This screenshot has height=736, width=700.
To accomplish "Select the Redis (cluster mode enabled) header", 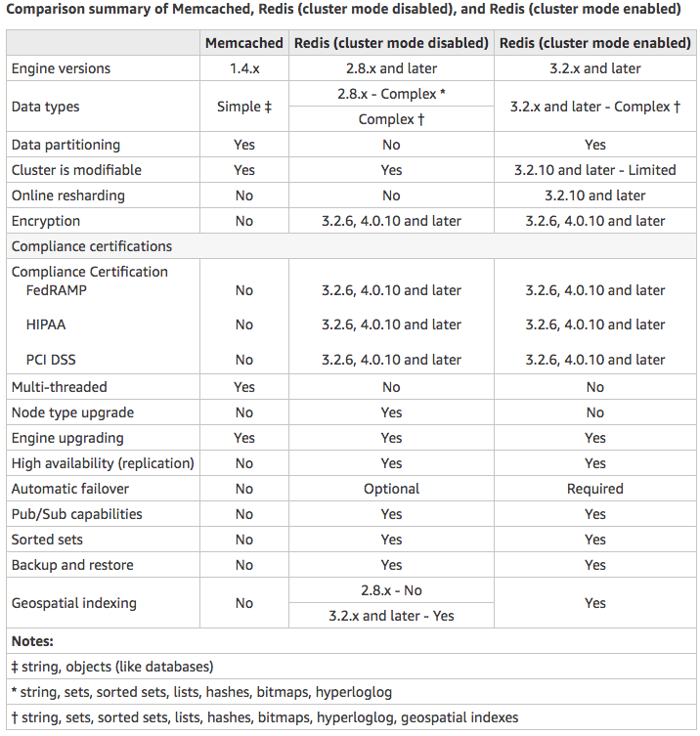I will (x=594, y=43).
